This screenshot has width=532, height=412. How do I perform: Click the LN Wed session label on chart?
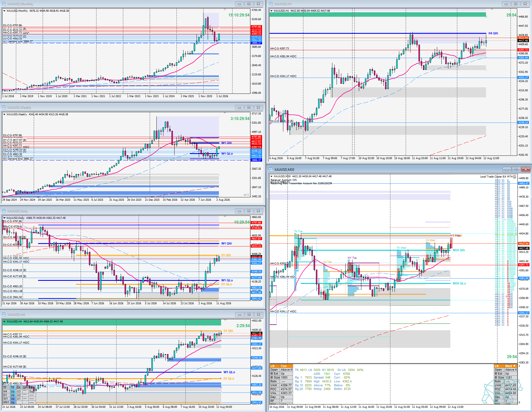430,240
